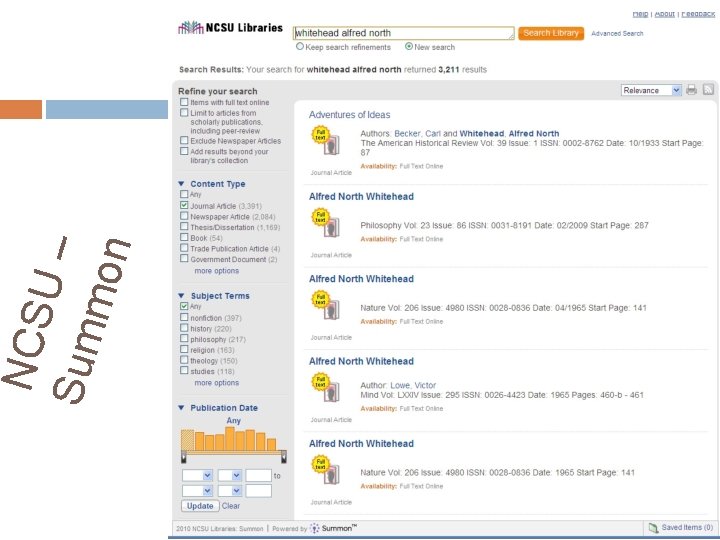Click the NCSU Libraries logo
The width and height of the screenshot is (720, 540).
[x=231, y=28]
